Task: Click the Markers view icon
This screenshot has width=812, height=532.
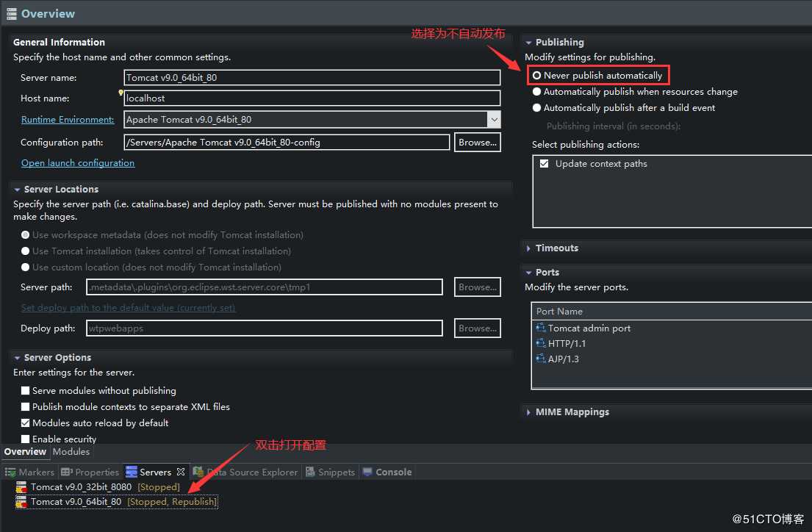Action: pyautogui.click(x=10, y=472)
